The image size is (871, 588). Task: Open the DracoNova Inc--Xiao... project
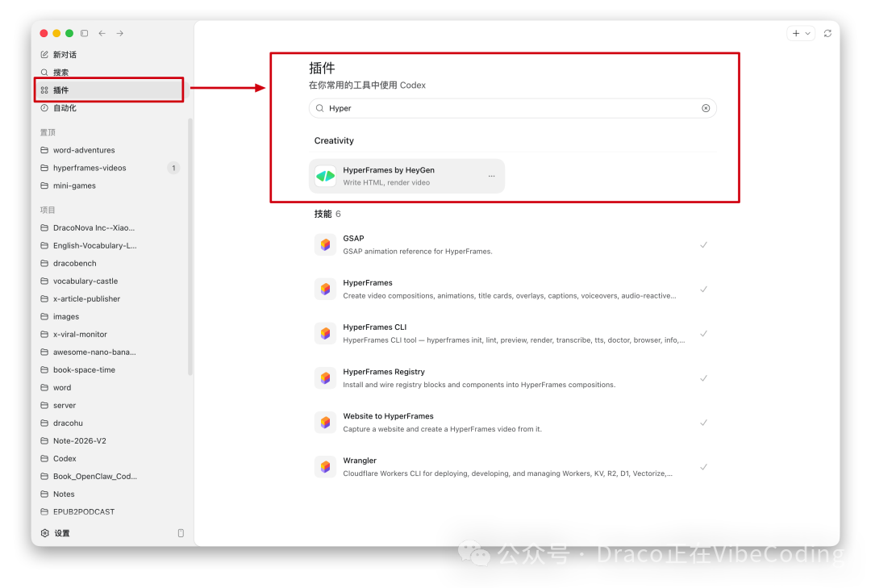pyautogui.click(x=110, y=228)
